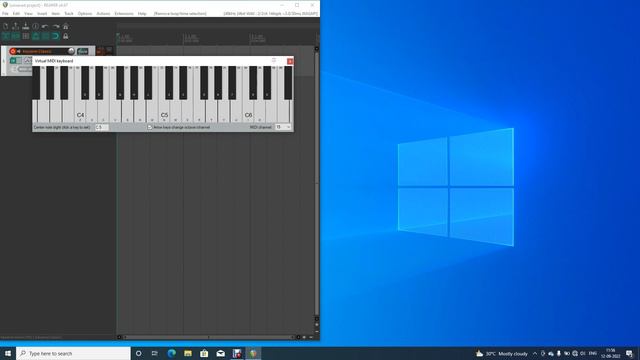Image resolution: width=640 pixels, height=360 pixels.
Task: Click the New project toolbar icon
Action: pyautogui.click(x=5, y=26)
